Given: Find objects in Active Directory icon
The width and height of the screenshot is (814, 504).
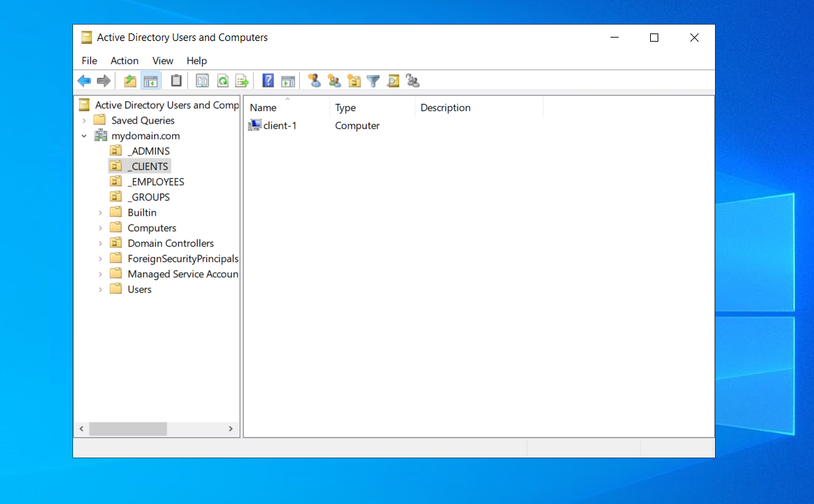Looking at the screenshot, I should [393, 81].
